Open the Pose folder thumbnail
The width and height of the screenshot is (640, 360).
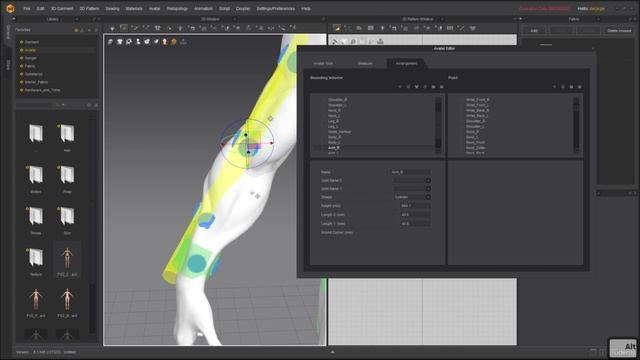click(x=67, y=175)
